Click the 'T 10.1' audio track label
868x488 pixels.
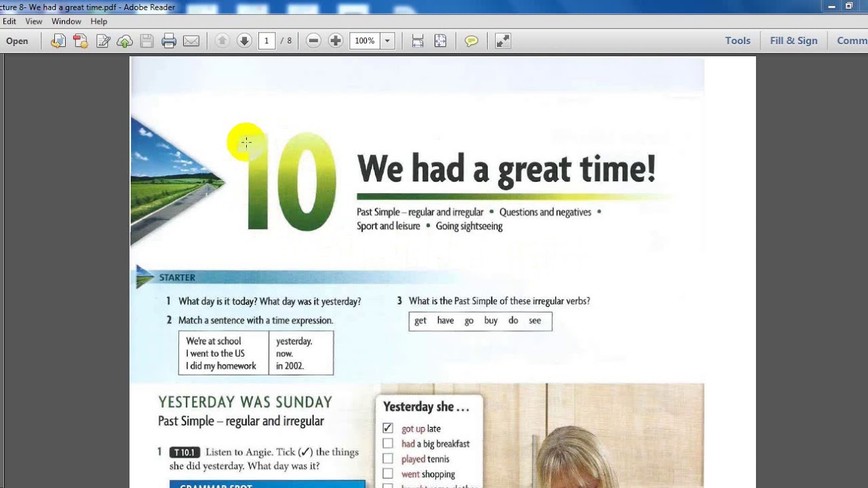(x=185, y=452)
